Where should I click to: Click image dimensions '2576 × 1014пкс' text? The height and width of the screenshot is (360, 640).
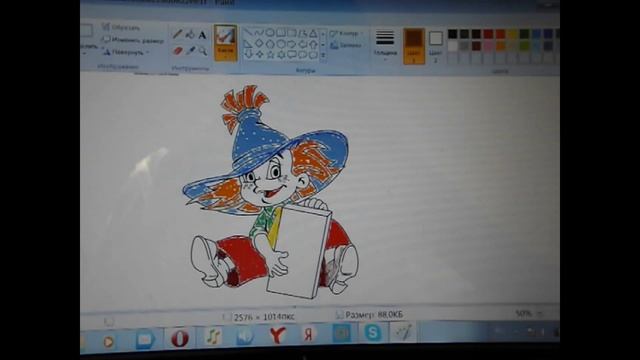click(264, 317)
